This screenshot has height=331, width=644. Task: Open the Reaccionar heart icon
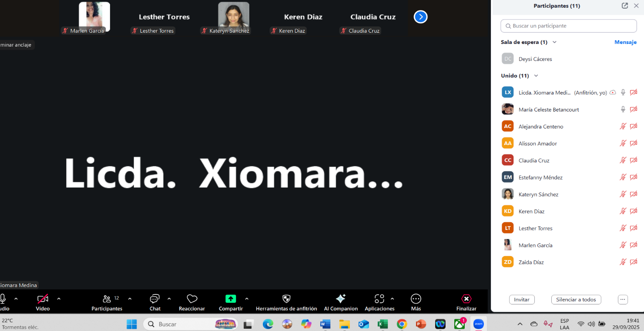tap(192, 299)
